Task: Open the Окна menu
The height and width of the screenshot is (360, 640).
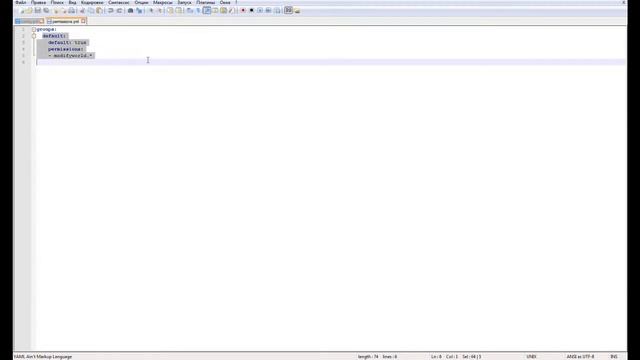Action: point(225,2)
